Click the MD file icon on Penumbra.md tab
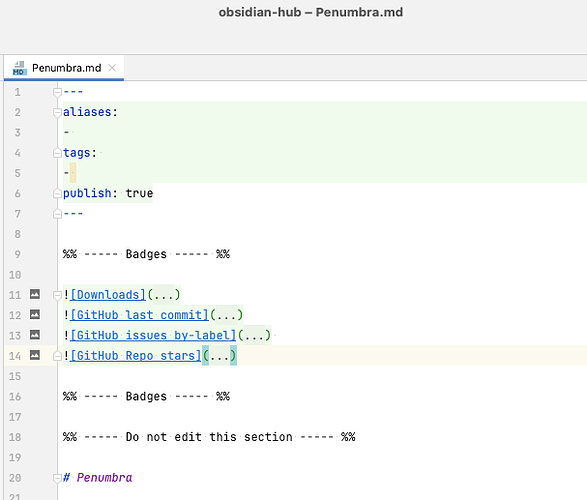This screenshot has width=587, height=500. click(x=19, y=68)
